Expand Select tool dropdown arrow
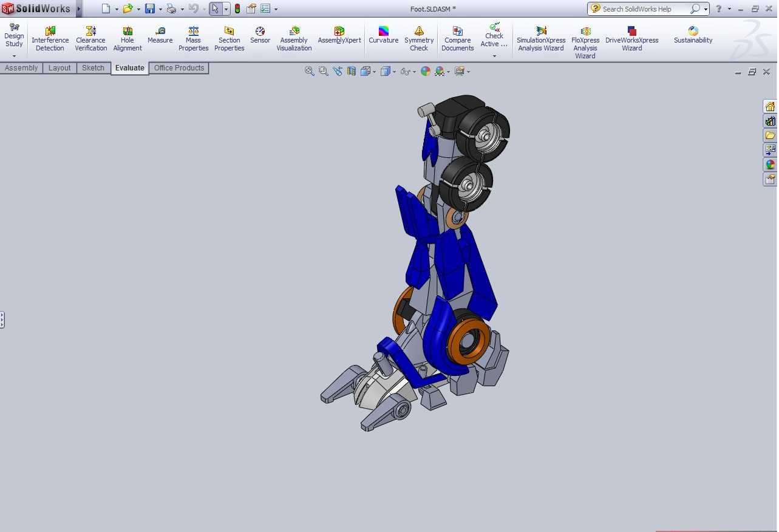 coord(226,9)
